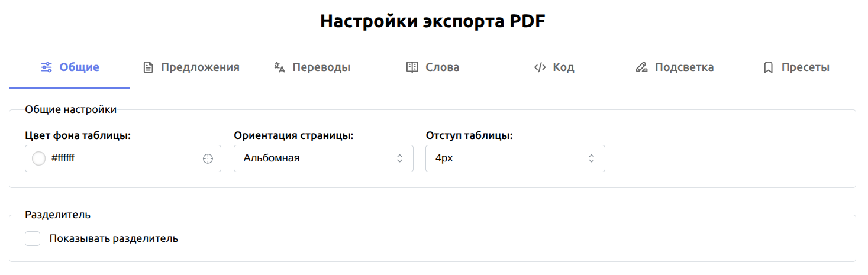Click the highlighter pen icon beside Подсветка
This screenshot has height=275, width=868.
pos(641,67)
